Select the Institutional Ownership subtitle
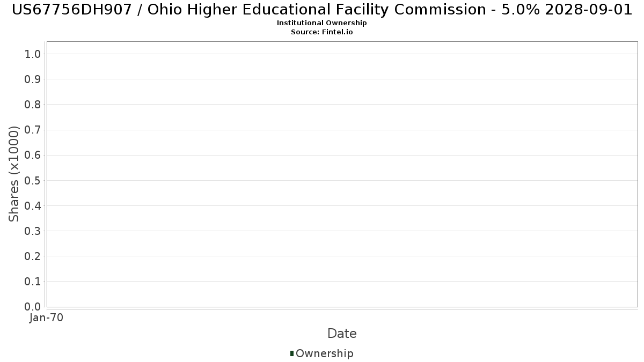 coord(321,23)
